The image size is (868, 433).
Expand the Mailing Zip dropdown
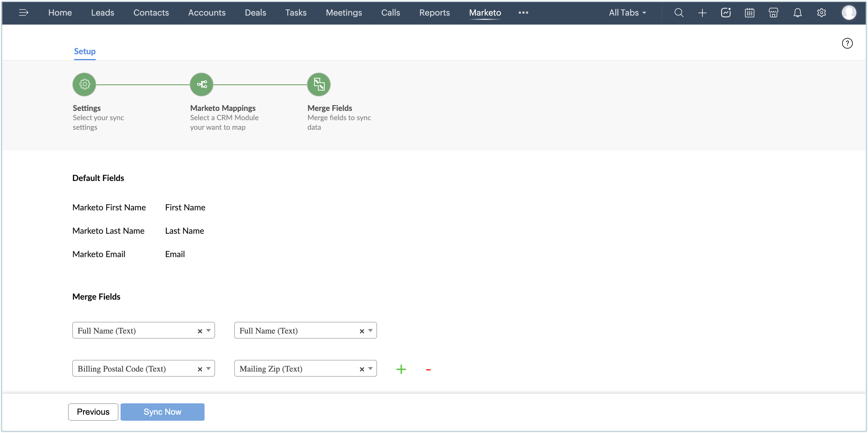click(x=370, y=368)
